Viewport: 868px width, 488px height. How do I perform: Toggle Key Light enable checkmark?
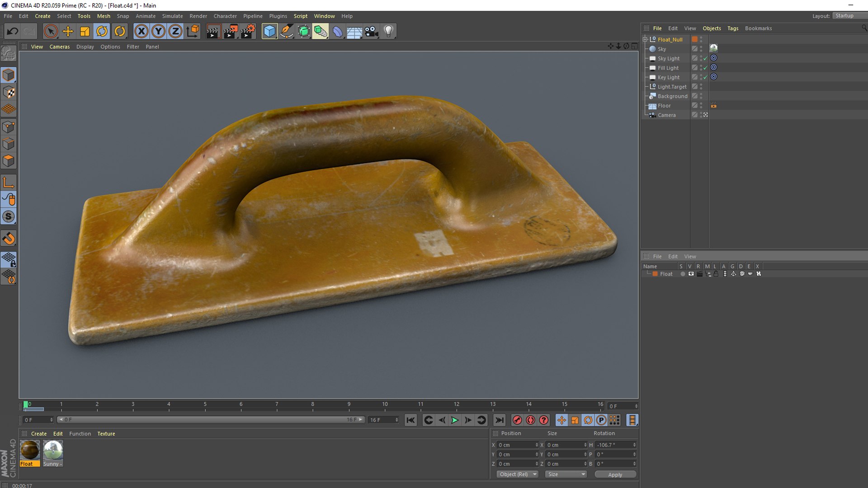coord(705,77)
